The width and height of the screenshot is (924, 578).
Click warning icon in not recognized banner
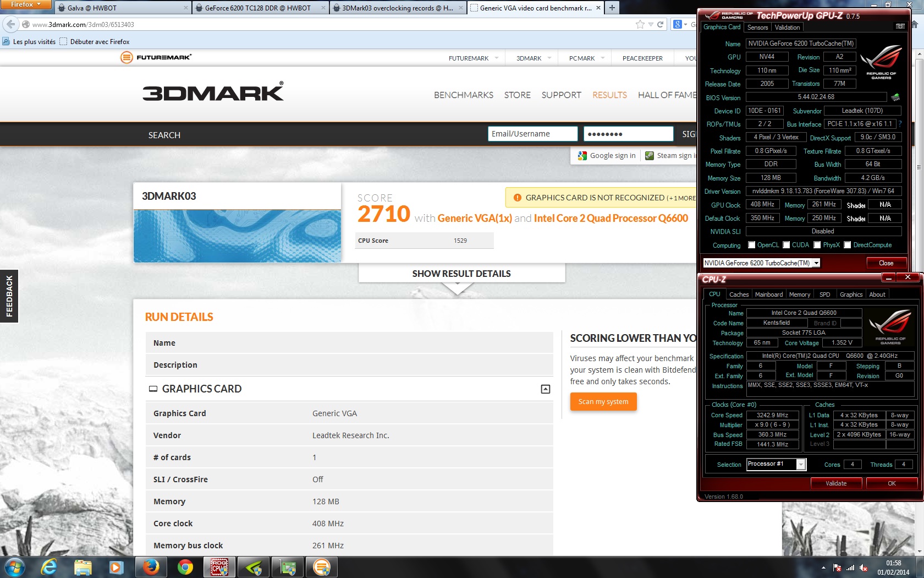tap(517, 198)
